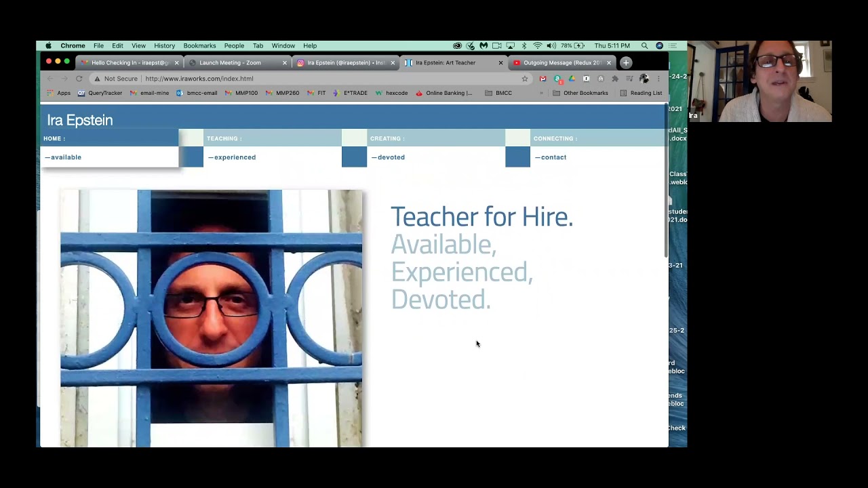Screen dimensions: 868x488
Task: Bookmark this page with the star icon
Action: coord(525,79)
